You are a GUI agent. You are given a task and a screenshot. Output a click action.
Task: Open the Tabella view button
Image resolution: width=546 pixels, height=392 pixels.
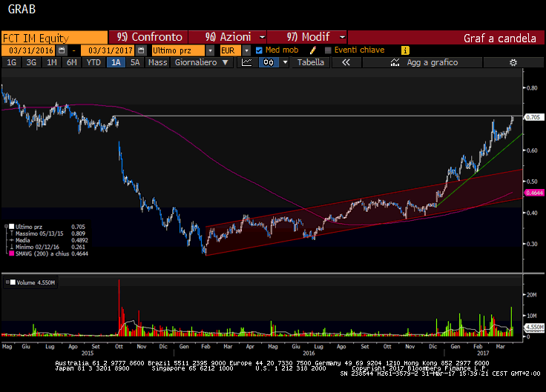click(x=311, y=62)
